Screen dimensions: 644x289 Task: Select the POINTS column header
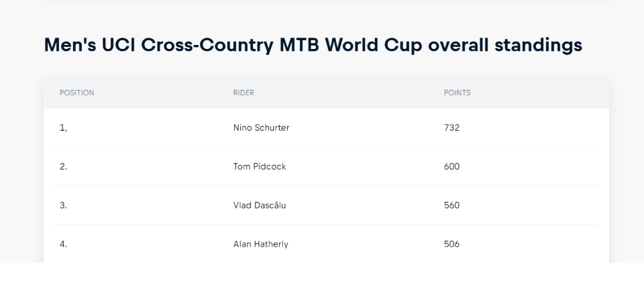coord(457,93)
